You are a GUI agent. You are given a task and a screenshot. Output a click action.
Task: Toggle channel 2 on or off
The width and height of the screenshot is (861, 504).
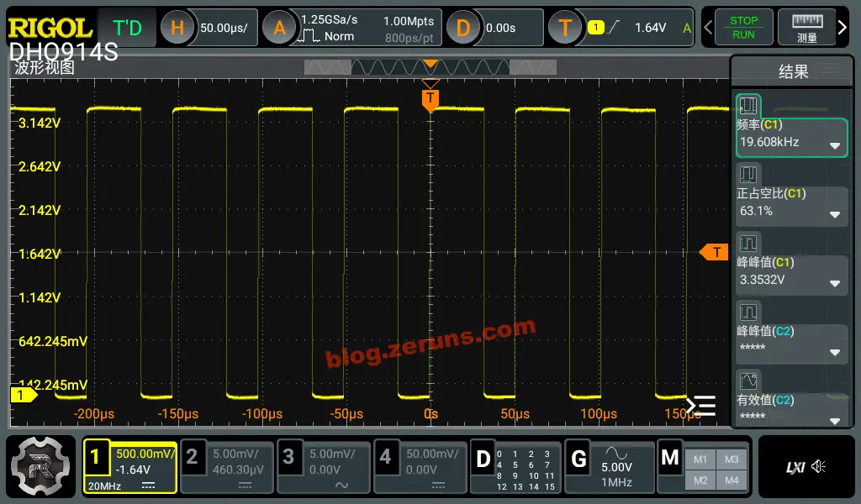(x=192, y=456)
